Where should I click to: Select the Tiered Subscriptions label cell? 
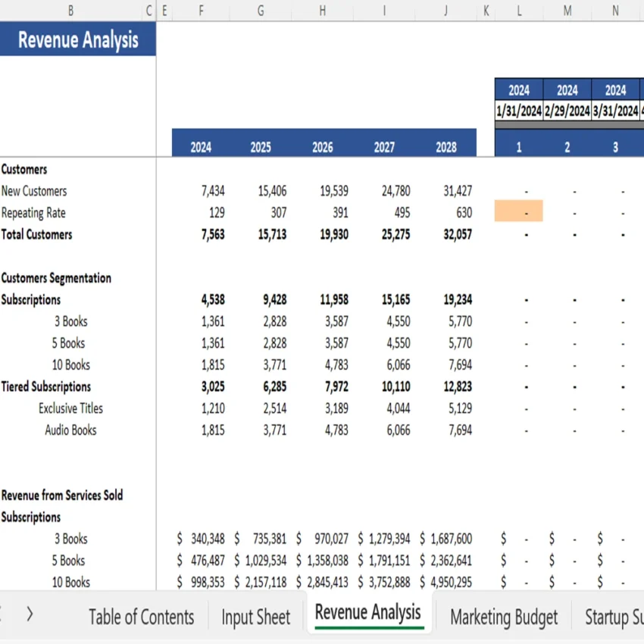45,386
